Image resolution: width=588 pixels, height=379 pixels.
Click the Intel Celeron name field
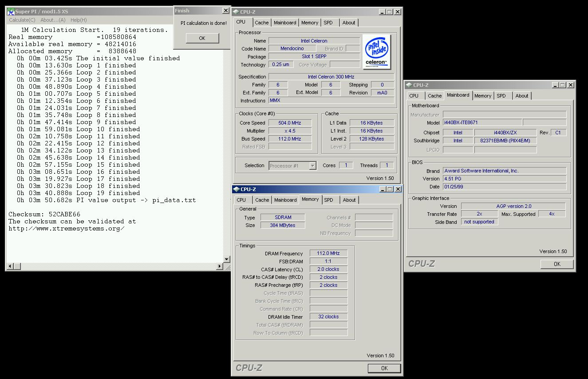pyautogui.click(x=314, y=41)
